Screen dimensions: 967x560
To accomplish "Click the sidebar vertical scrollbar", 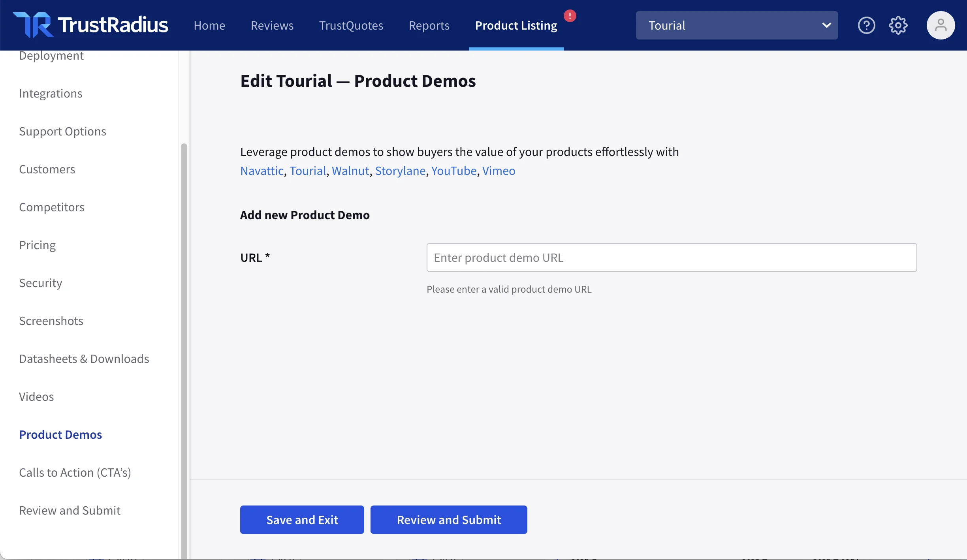I will coord(184,351).
